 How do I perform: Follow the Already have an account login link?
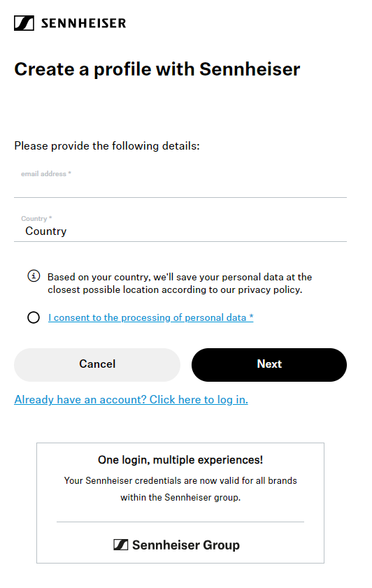click(131, 400)
